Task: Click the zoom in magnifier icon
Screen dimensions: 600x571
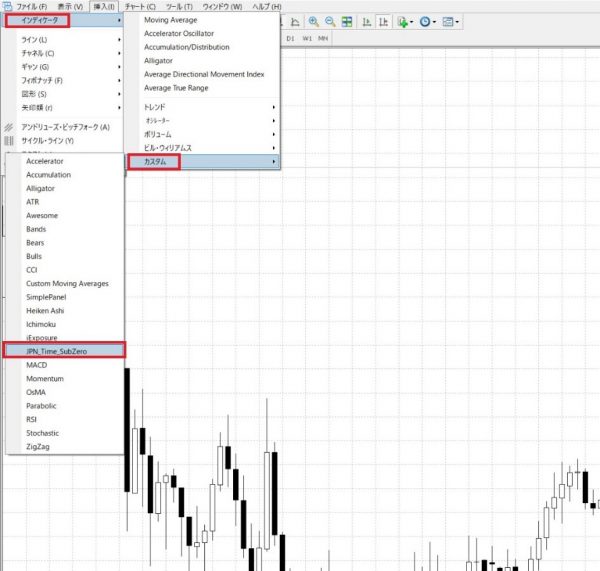Action: 313,21
